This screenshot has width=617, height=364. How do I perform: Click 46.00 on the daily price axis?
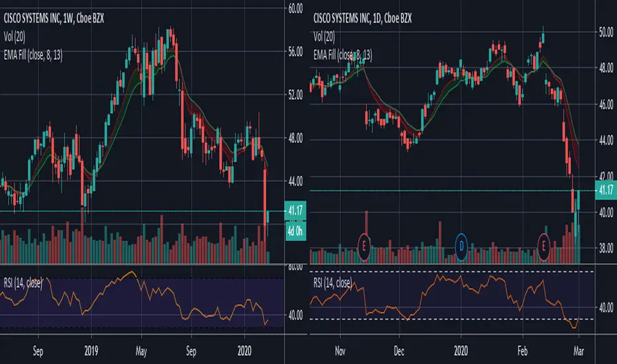(x=606, y=105)
